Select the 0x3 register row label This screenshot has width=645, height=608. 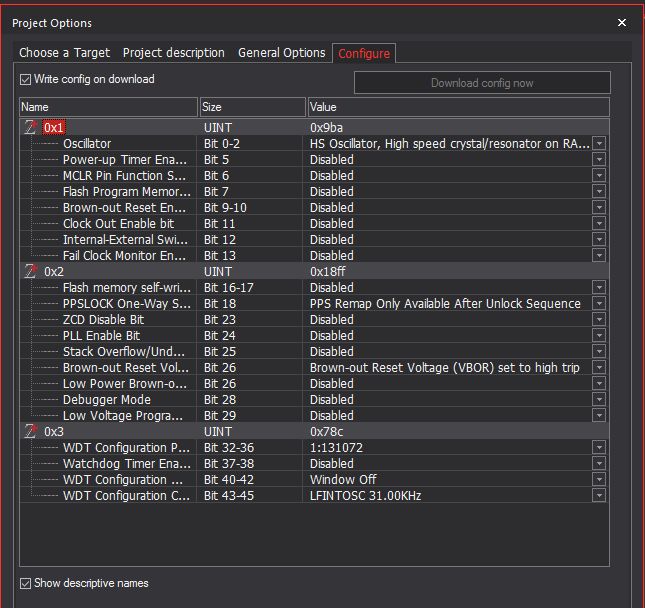(54, 432)
